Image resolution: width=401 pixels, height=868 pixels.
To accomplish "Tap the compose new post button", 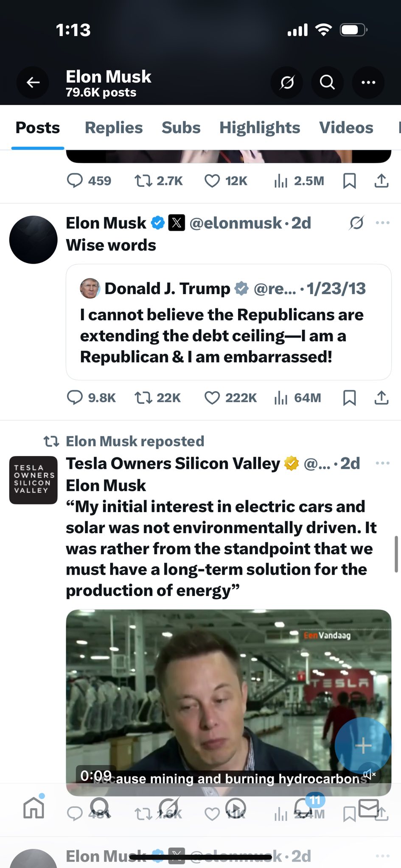I will pyautogui.click(x=363, y=746).
